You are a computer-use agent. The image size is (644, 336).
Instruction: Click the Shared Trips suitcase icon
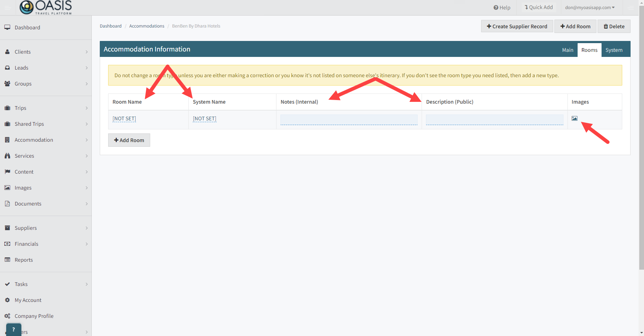pyautogui.click(x=7, y=124)
